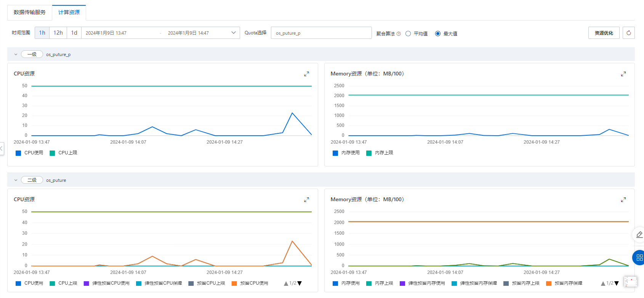Viewport: 644px width, 298px height.
Task: Go to previous legend page in os_puture CPU chart
Action: point(286,283)
